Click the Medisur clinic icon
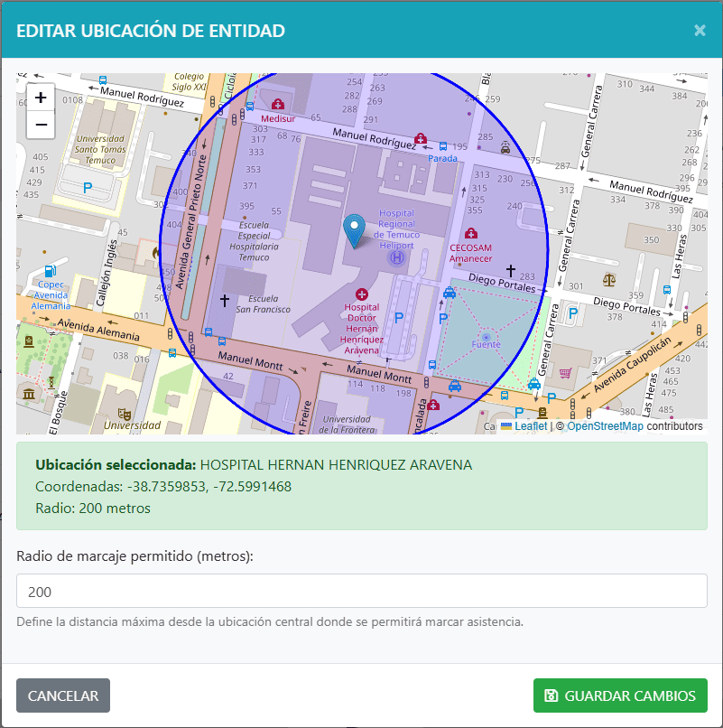The width and height of the screenshot is (723, 728). tap(277, 105)
